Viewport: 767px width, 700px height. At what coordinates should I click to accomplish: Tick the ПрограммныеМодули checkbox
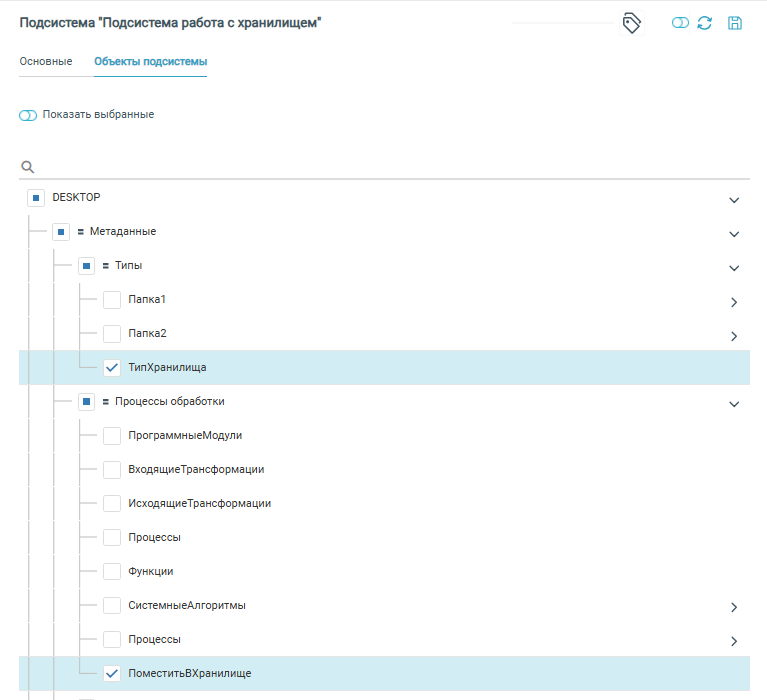pos(112,436)
